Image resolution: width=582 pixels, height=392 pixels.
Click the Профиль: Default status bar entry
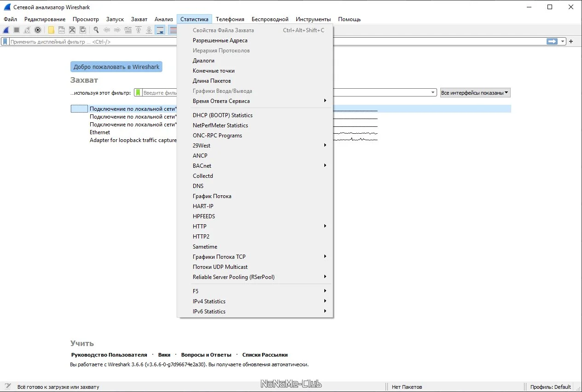click(550, 387)
